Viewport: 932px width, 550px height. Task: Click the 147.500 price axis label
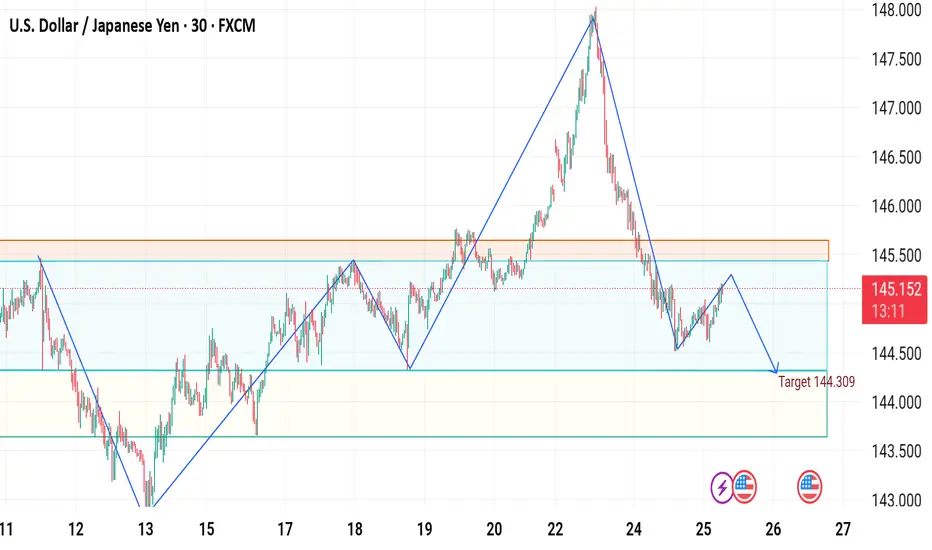coord(896,59)
